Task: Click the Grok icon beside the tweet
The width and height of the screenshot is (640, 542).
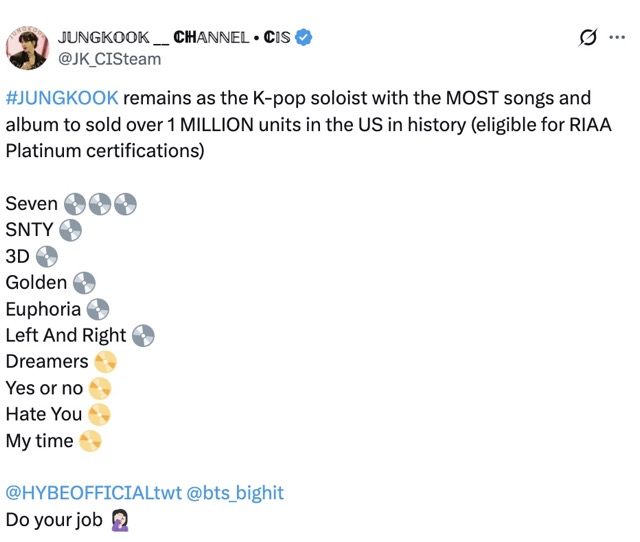Action: point(589,38)
